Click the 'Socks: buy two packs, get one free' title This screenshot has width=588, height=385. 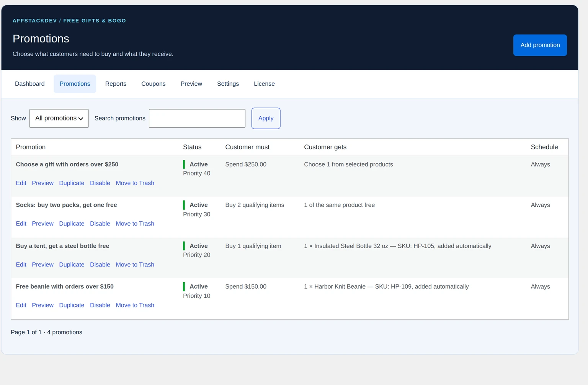click(66, 205)
